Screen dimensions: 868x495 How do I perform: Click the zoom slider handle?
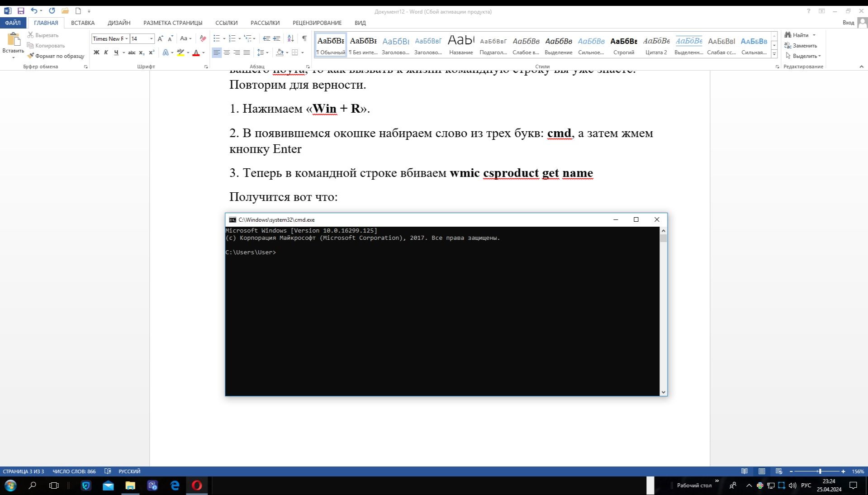[x=820, y=471]
